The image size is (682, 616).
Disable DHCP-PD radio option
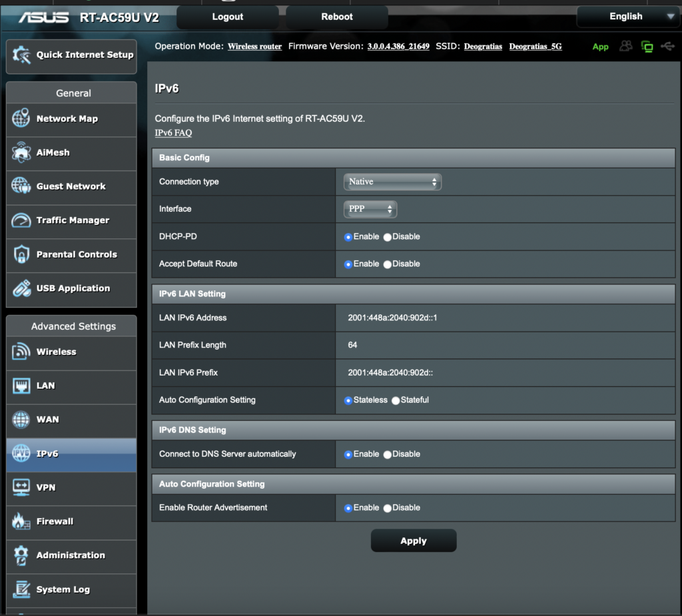tap(388, 237)
